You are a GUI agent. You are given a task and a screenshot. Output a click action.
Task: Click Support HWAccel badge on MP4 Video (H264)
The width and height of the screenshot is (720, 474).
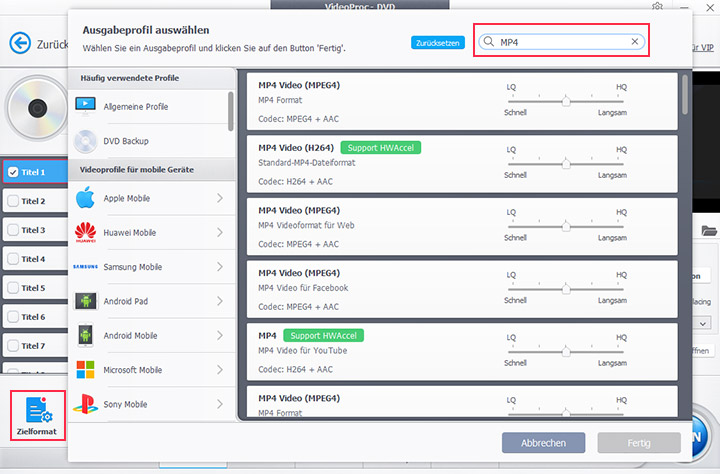click(x=381, y=148)
